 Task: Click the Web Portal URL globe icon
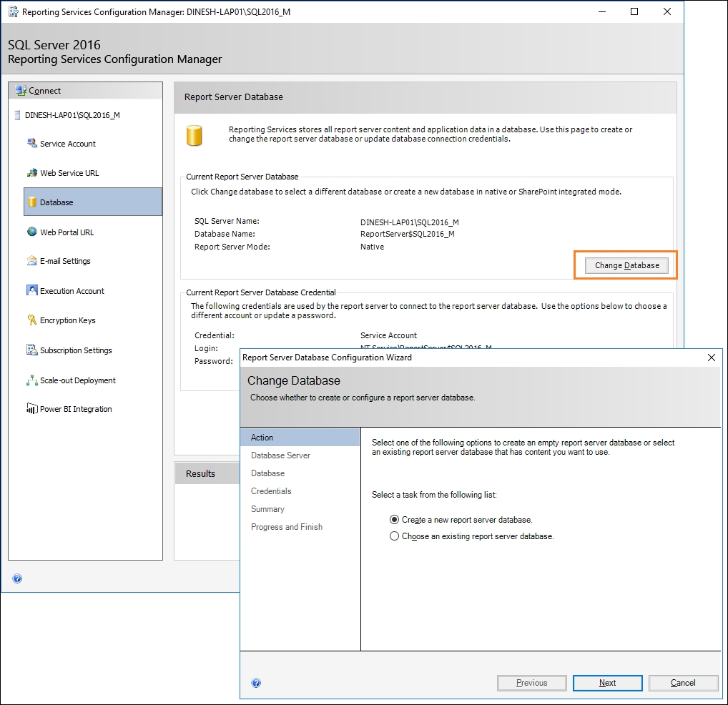[x=31, y=232]
